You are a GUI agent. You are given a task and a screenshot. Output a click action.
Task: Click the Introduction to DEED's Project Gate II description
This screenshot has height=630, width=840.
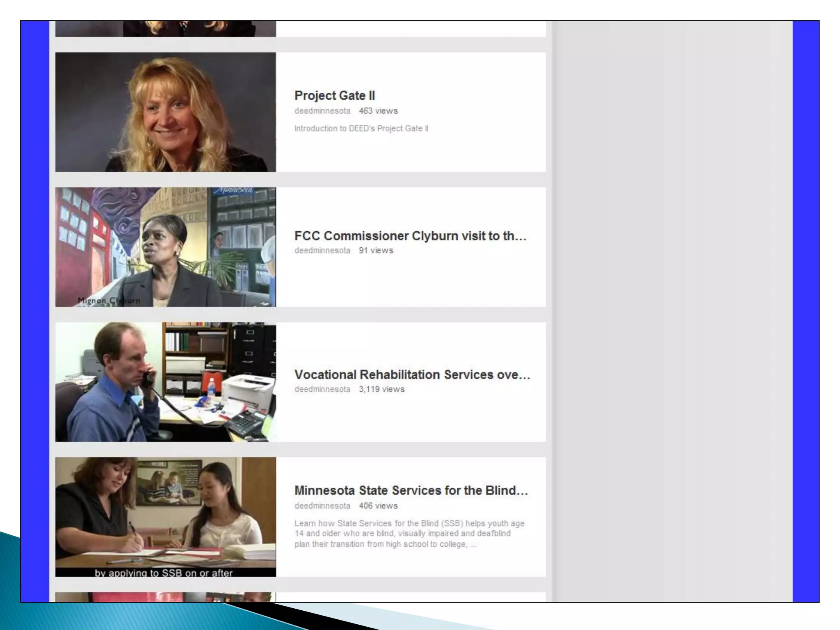pyautogui.click(x=361, y=128)
